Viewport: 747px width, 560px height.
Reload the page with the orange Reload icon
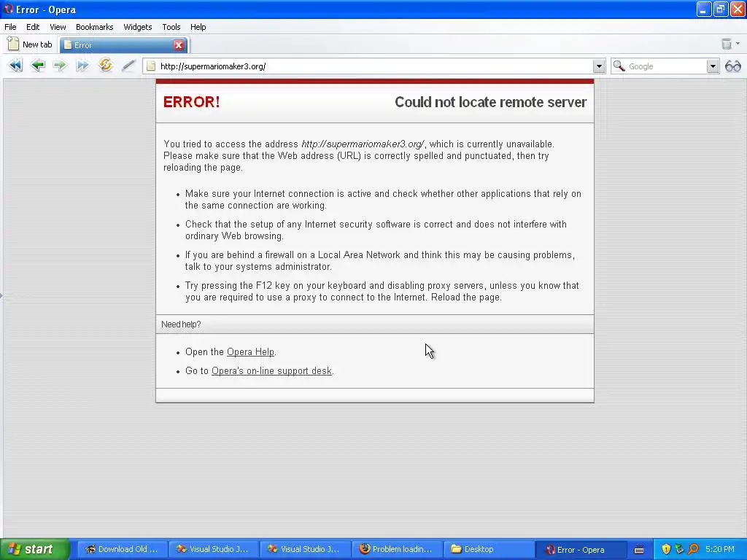pos(105,65)
